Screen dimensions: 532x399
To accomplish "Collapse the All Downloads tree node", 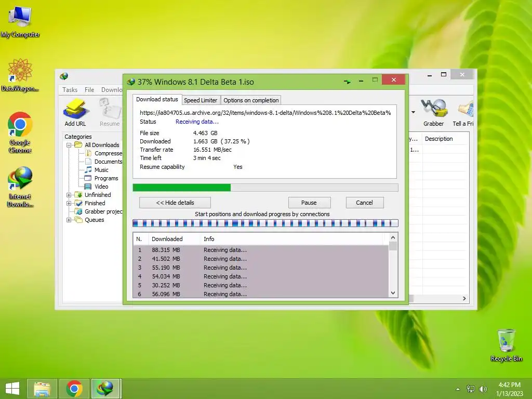I will click(x=69, y=145).
